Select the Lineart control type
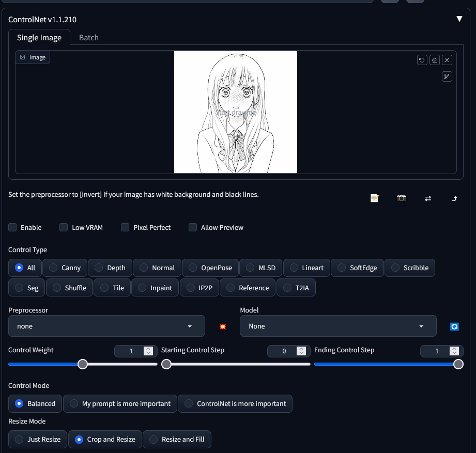Screen dimensions: 476x453 point(306,268)
